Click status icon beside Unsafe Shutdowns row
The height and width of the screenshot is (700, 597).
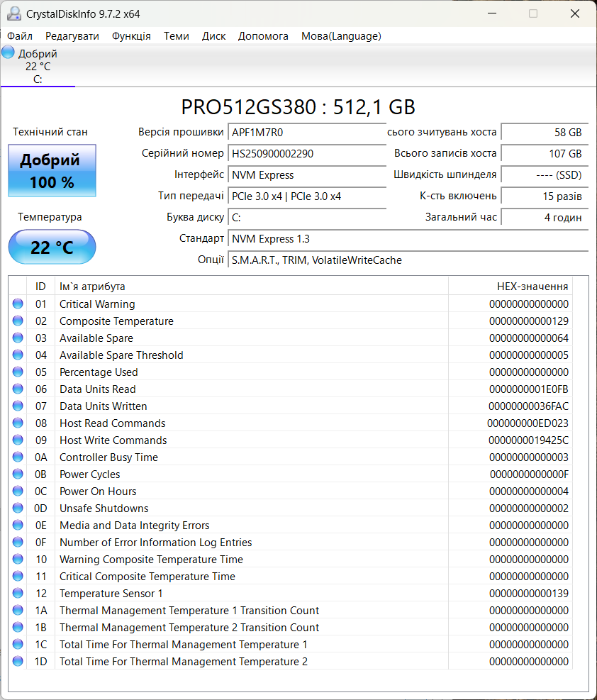(18, 509)
